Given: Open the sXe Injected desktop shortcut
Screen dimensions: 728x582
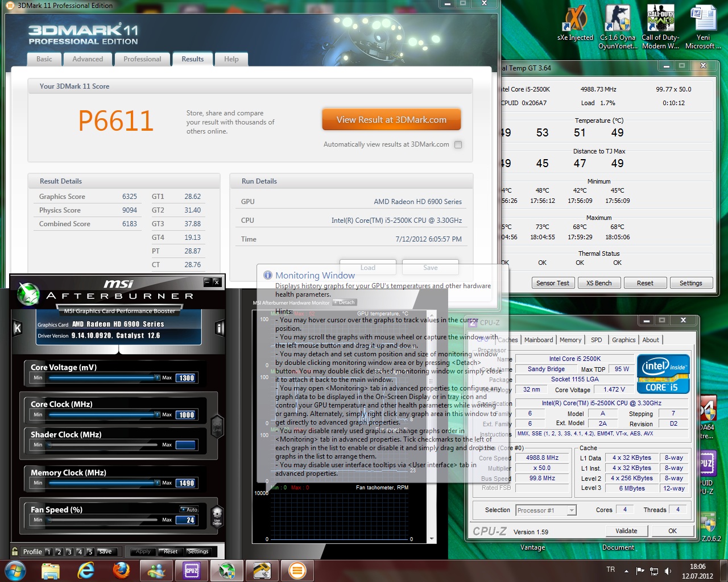Looking at the screenshot, I should coord(575,24).
